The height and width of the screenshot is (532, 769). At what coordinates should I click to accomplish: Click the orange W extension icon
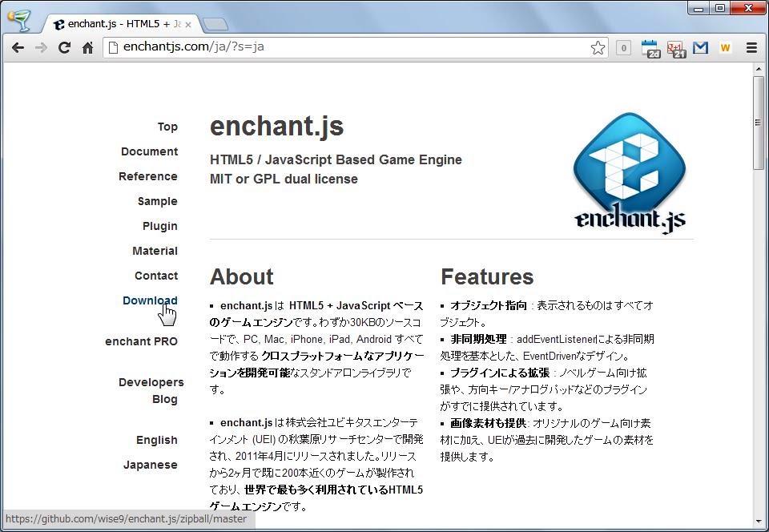[725, 48]
